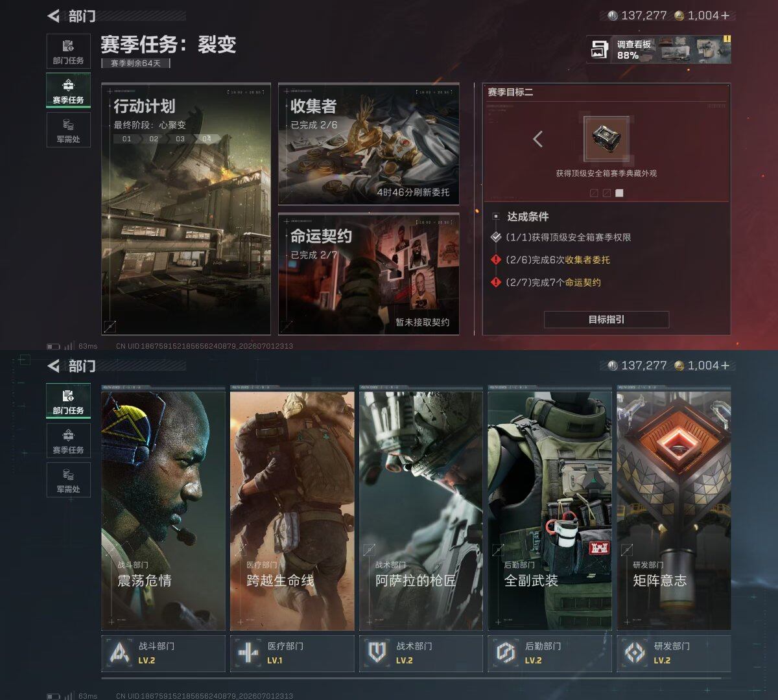778x700 pixels.
Task: Click the 目标指引 button
Action: tap(606, 320)
